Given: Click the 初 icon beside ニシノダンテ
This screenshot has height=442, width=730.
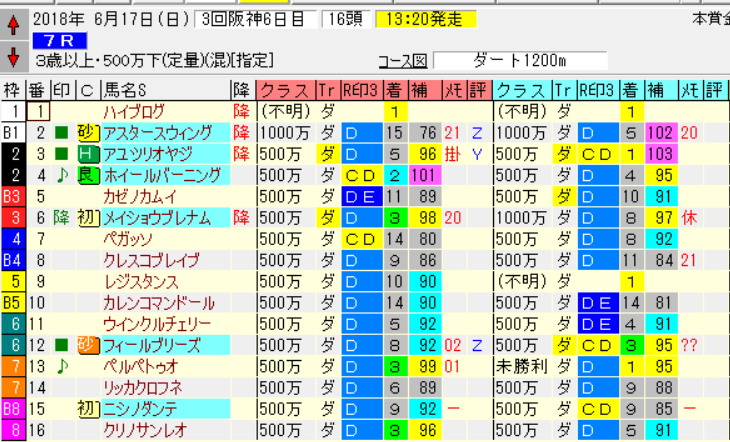Looking at the screenshot, I should (88, 409).
